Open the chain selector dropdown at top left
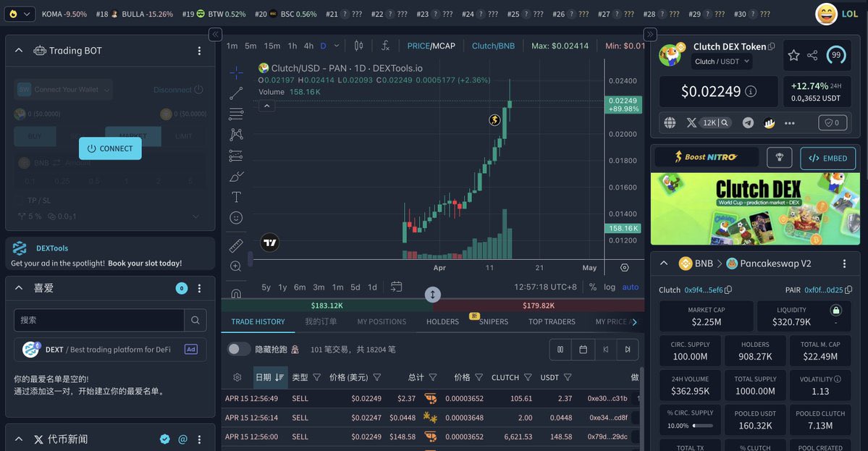Viewport: 868px width, 451px height. tap(20, 14)
